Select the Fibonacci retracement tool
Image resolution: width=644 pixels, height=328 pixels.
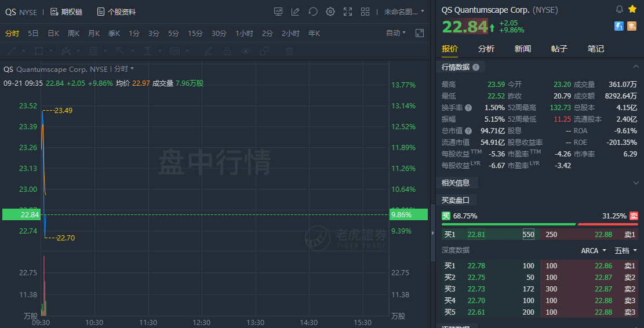point(93,51)
